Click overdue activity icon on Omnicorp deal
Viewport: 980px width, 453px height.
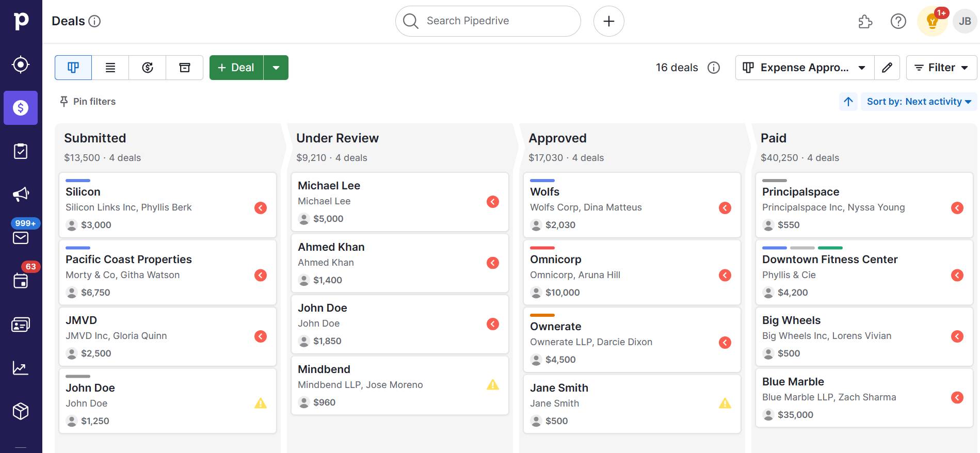pos(725,275)
